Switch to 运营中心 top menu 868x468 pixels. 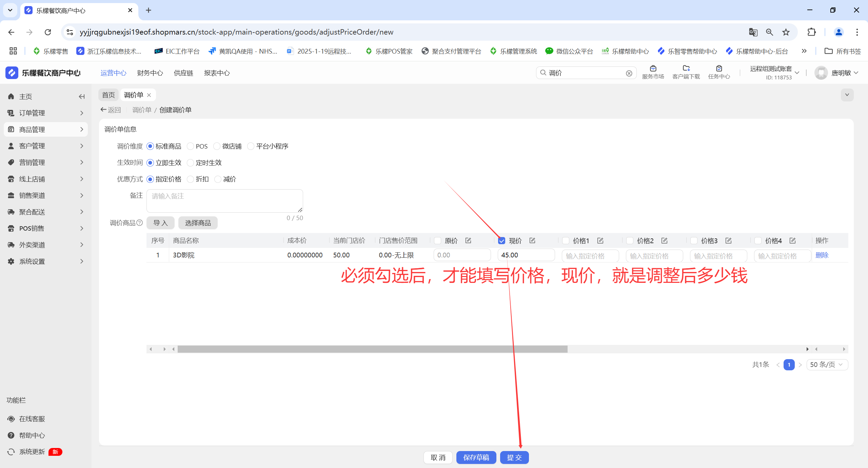pyautogui.click(x=114, y=73)
